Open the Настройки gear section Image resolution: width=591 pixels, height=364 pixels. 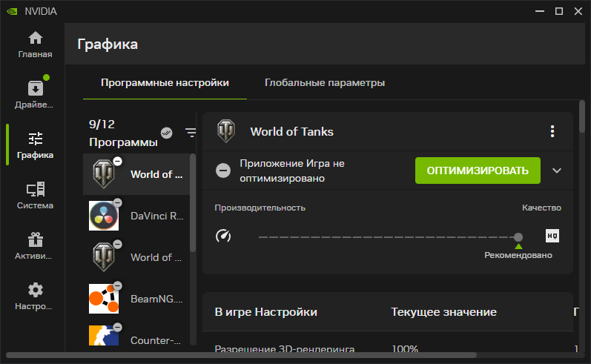(35, 297)
